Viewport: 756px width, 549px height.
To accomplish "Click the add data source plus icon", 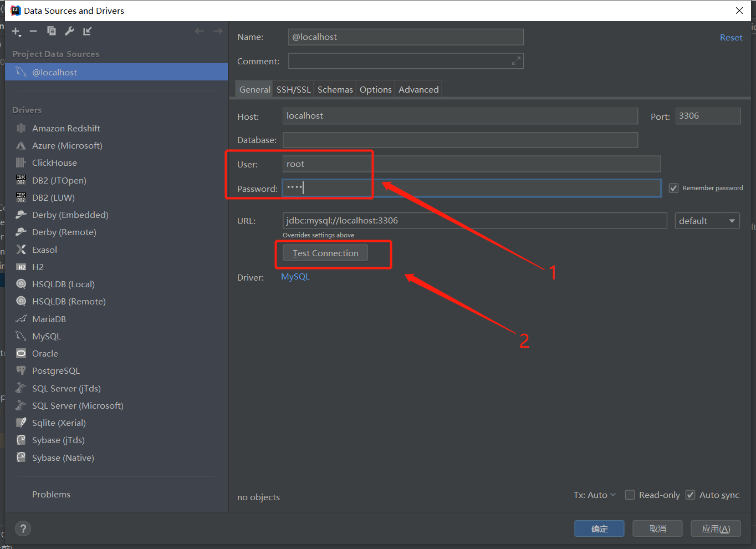I will pyautogui.click(x=16, y=32).
